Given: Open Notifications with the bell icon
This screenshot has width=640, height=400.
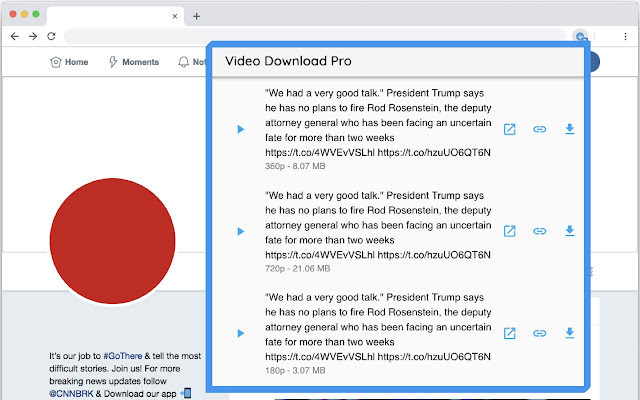Looking at the screenshot, I should click(184, 62).
